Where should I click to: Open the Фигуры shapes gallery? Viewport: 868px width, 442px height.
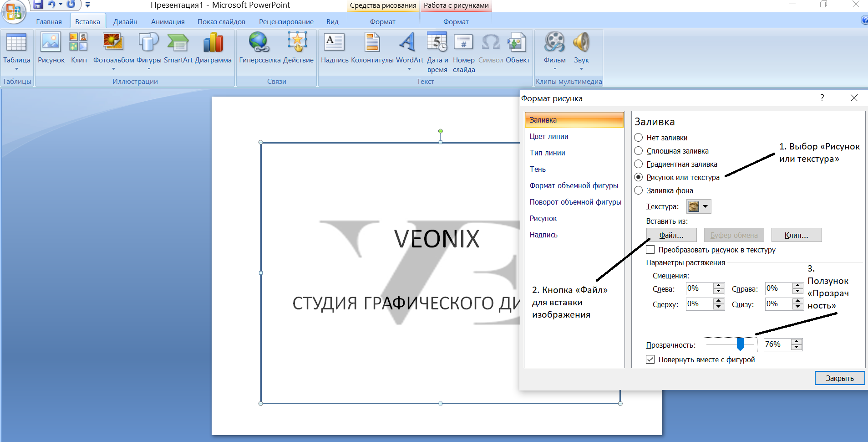[149, 51]
